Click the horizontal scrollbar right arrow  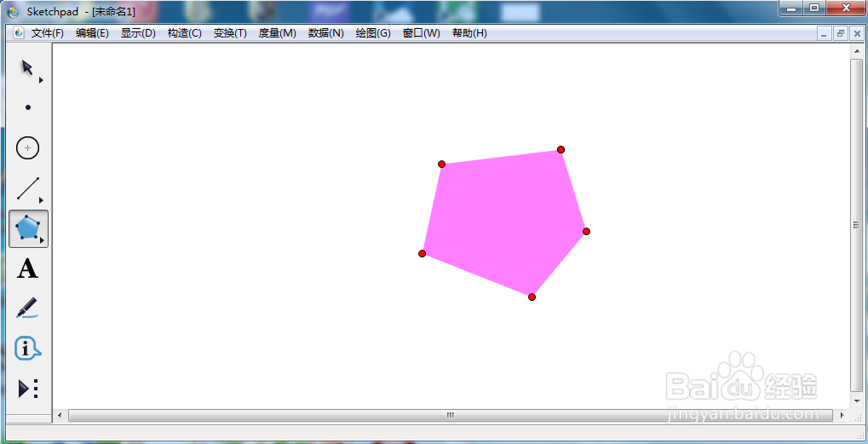(x=842, y=415)
